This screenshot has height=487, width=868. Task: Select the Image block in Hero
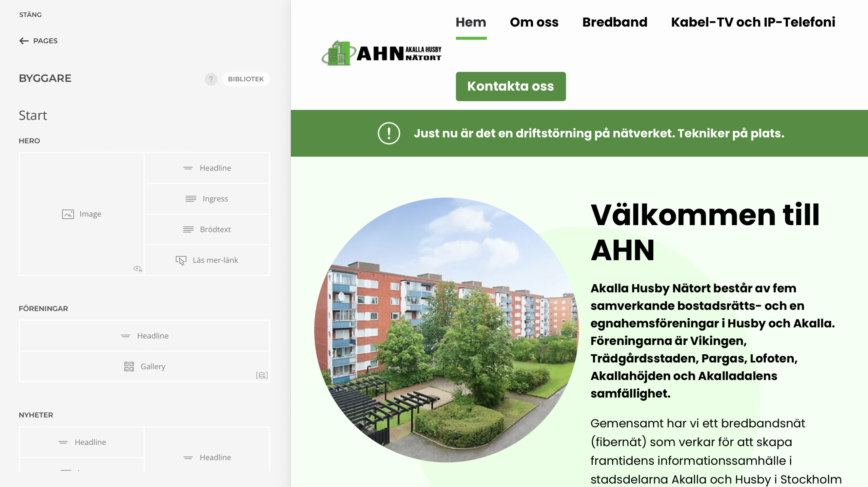click(x=82, y=214)
